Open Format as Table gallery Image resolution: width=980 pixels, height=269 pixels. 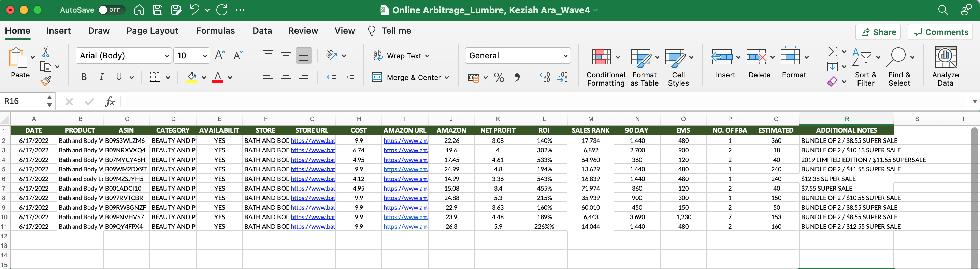coord(645,68)
